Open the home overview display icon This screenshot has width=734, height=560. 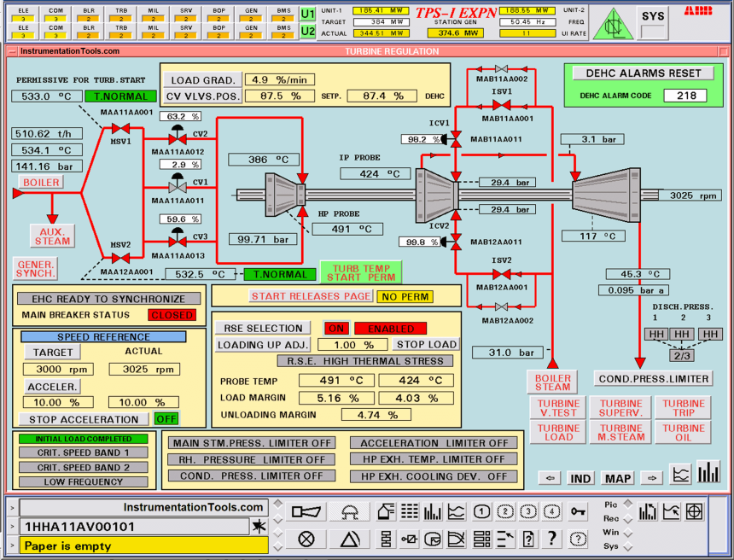click(385, 511)
